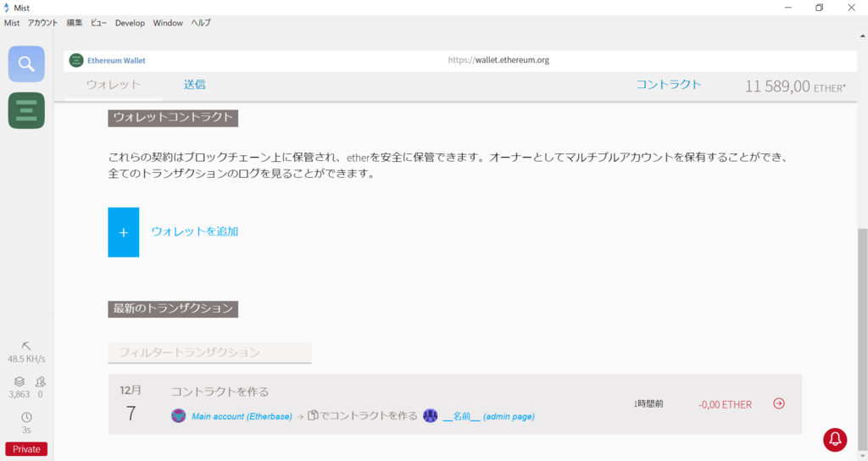Click the -0,00 ETHER amount
The height and width of the screenshot is (461, 868).
point(726,404)
